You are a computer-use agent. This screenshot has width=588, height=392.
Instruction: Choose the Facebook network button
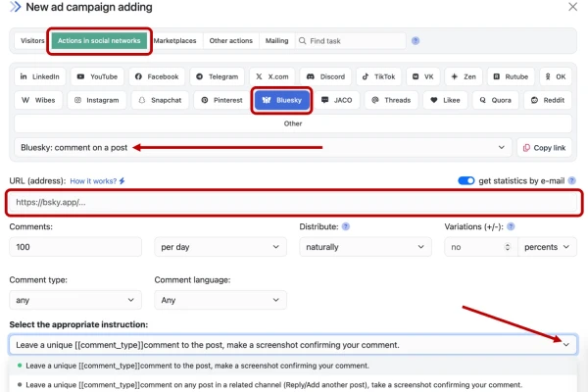157,76
